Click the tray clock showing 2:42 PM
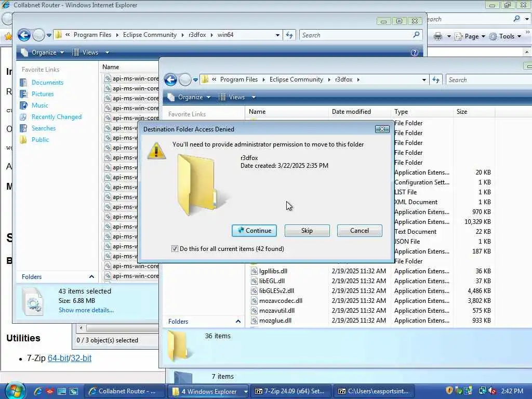This screenshot has height=399, width=532. point(512,391)
